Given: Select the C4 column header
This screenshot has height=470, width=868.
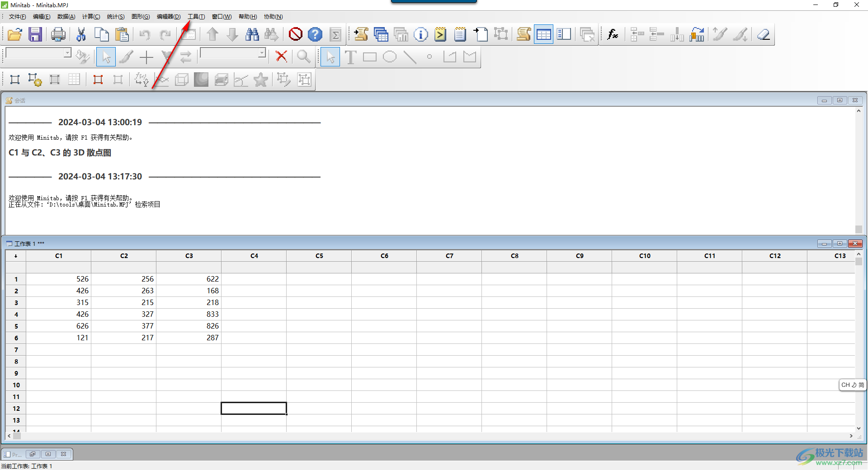Looking at the screenshot, I should pos(254,256).
